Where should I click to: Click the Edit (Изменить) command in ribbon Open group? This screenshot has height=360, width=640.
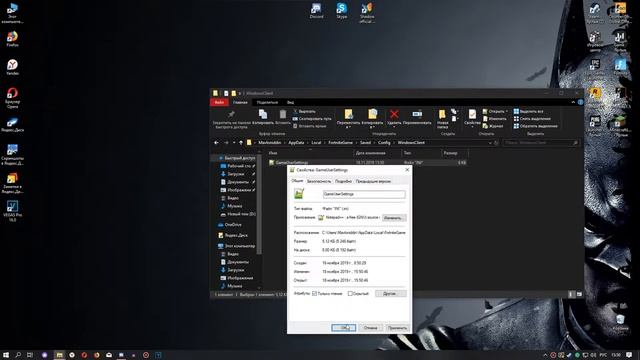click(x=494, y=119)
